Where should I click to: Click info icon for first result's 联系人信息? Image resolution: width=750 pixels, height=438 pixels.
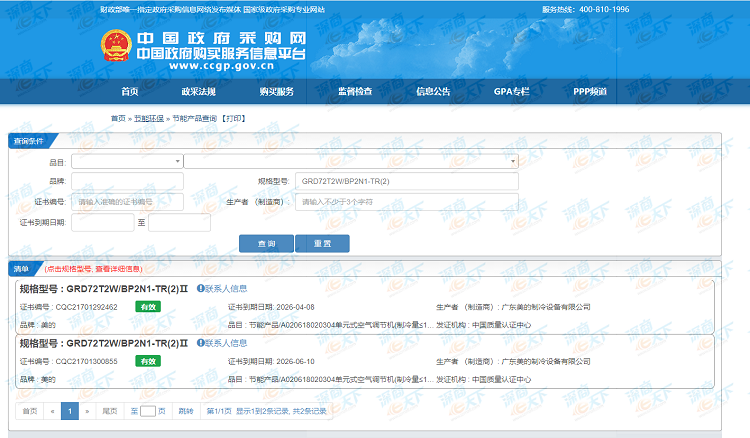200,288
